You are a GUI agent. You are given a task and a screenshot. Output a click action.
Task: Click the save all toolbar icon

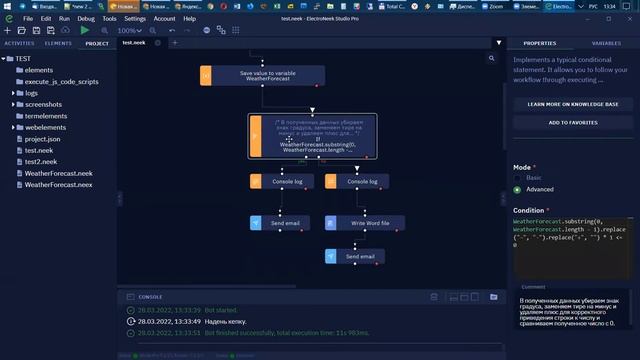click(x=51, y=31)
